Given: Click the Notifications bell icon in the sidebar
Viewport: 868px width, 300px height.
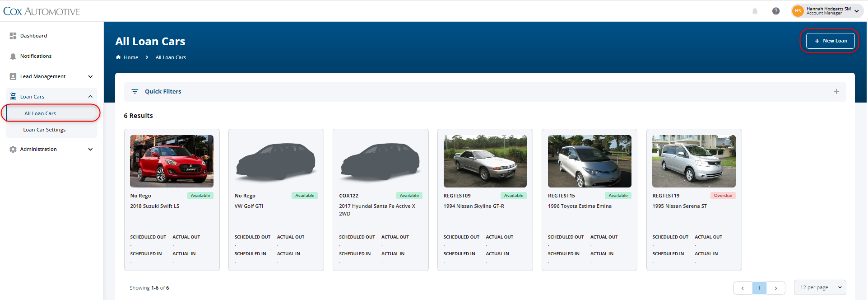Looking at the screenshot, I should click(13, 56).
